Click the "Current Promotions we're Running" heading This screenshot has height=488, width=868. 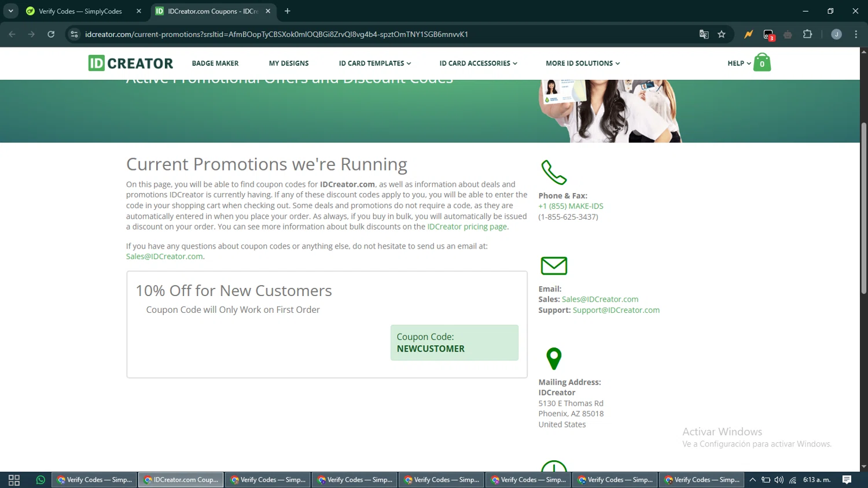point(267,164)
